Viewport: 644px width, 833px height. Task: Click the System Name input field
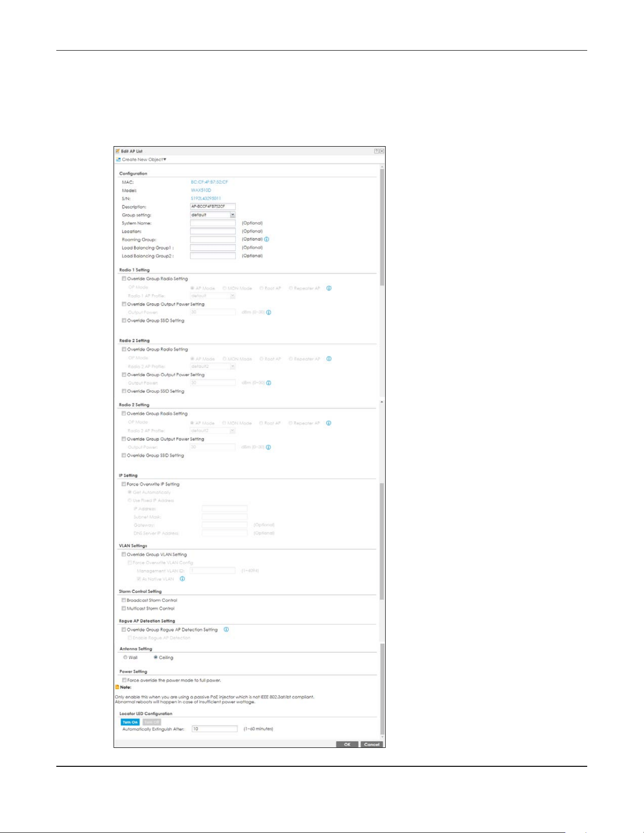pos(213,223)
